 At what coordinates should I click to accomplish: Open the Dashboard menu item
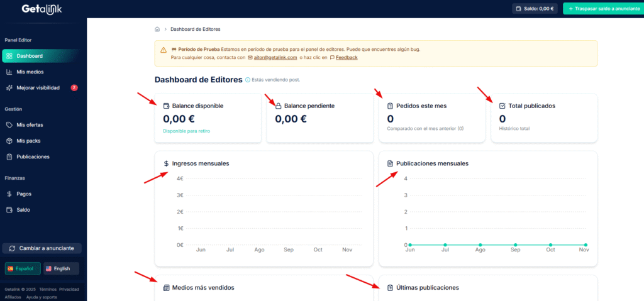click(42, 56)
